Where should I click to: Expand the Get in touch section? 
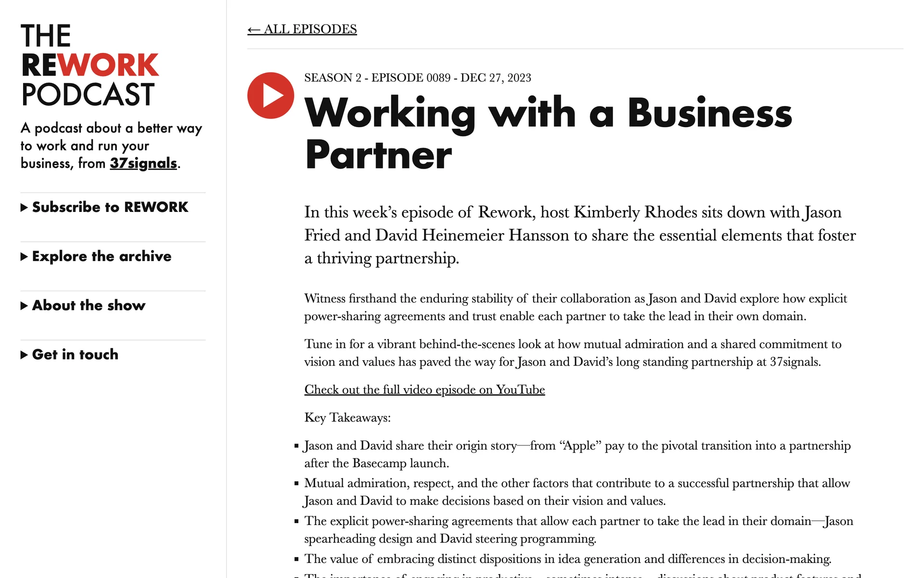click(x=75, y=355)
